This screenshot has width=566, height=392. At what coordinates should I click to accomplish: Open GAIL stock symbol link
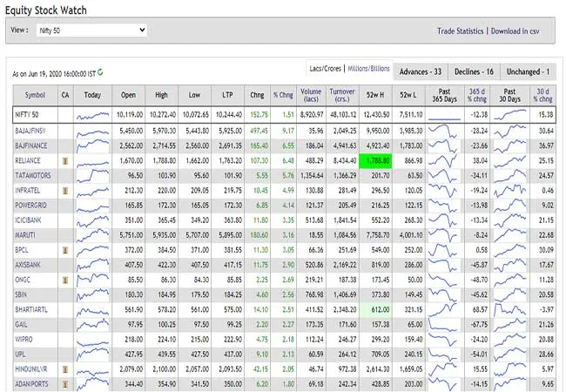21,325
